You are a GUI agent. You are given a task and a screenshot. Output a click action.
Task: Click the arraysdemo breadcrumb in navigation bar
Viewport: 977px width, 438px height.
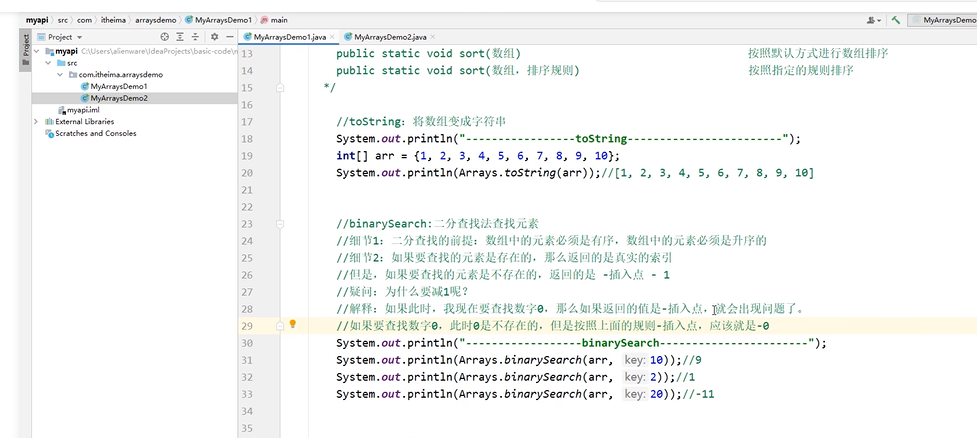156,20
